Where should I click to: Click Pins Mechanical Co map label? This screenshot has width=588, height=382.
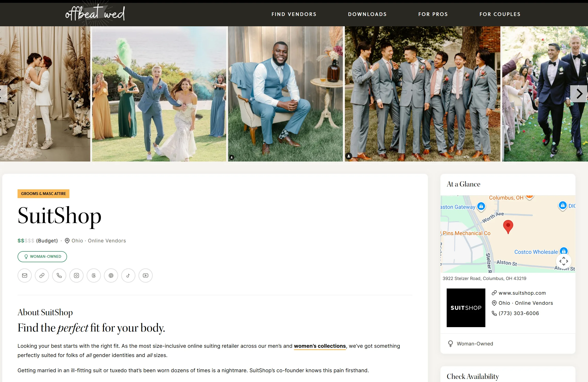467,233
